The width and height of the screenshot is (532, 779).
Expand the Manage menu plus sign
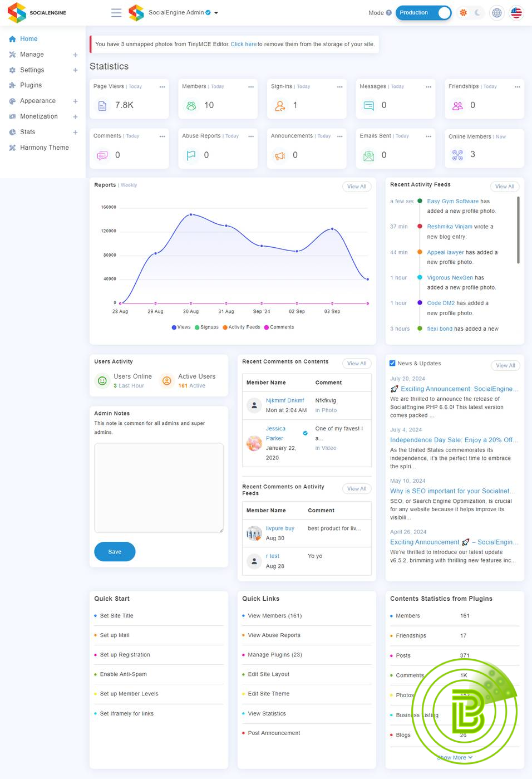click(x=75, y=55)
